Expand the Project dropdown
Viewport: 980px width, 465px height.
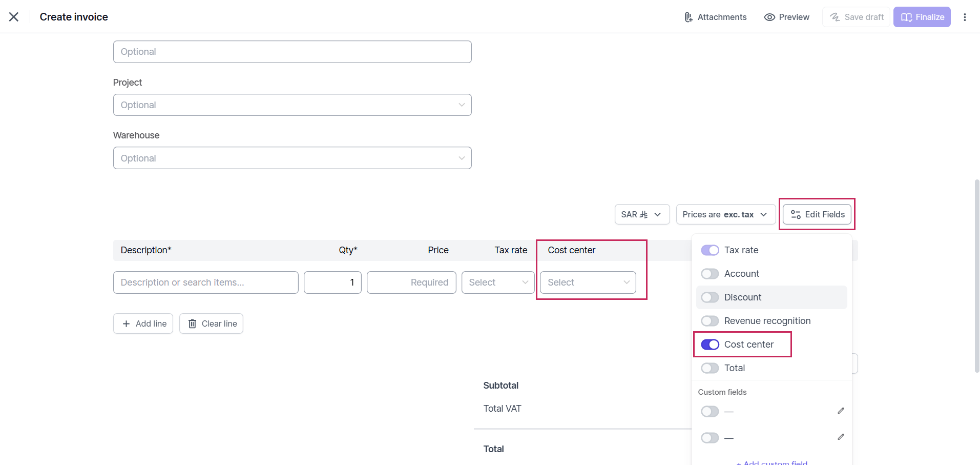(292, 105)
